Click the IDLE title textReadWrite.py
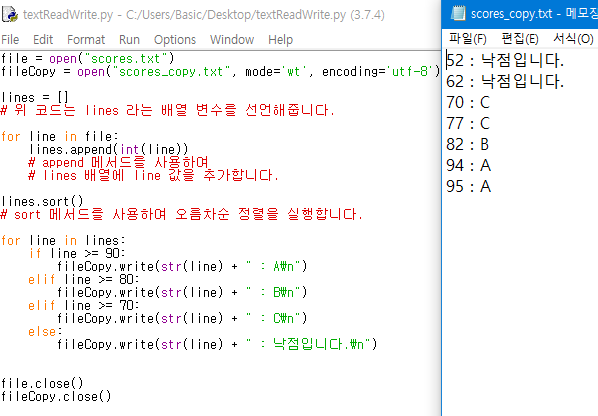 tap(68, 14)
